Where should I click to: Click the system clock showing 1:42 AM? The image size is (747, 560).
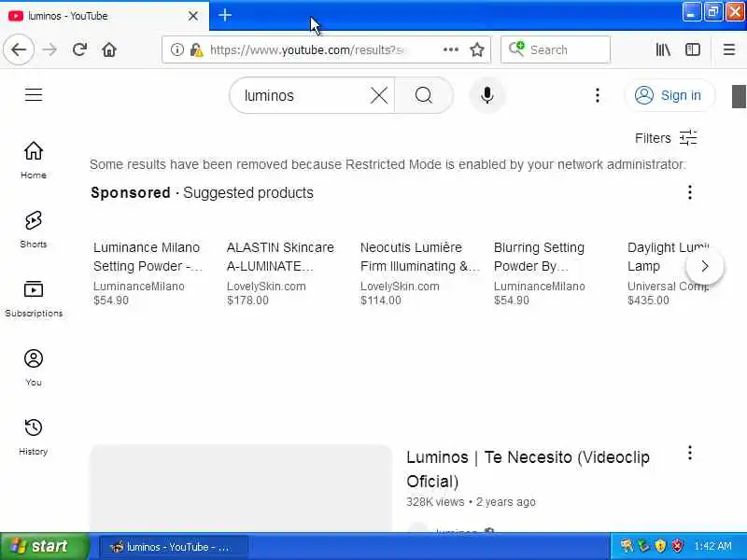click(x=712, y=546)
